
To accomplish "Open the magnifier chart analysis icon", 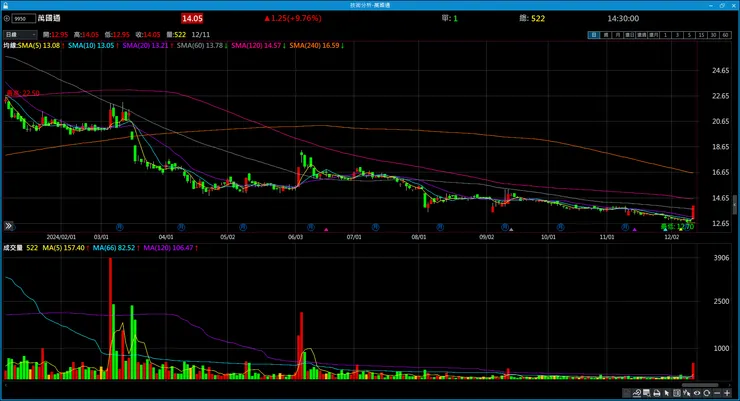I will click(x=637, y=393).
